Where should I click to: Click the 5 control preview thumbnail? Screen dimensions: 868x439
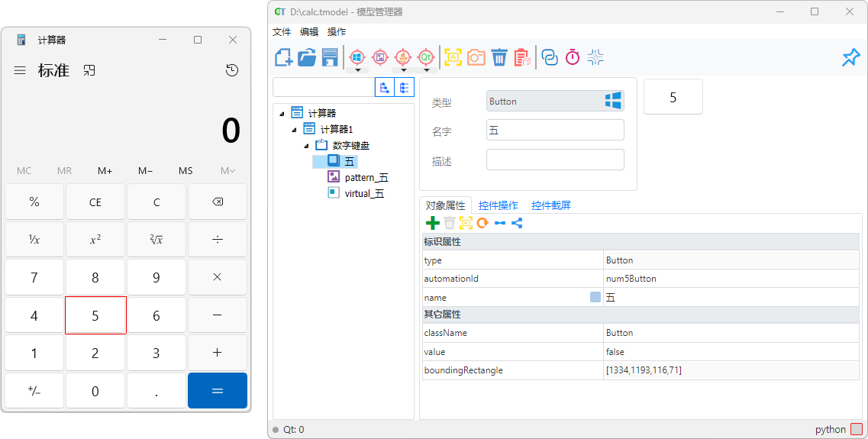[x=673, y=97]
